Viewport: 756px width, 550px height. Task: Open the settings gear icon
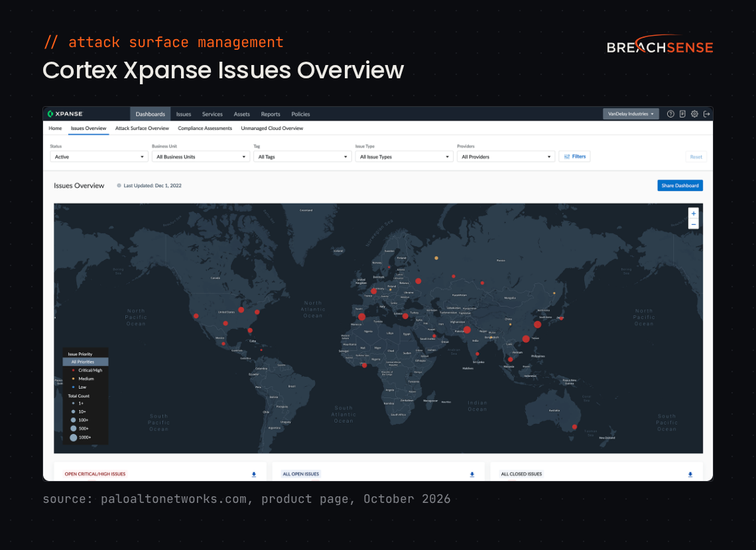tap(694, 114)
